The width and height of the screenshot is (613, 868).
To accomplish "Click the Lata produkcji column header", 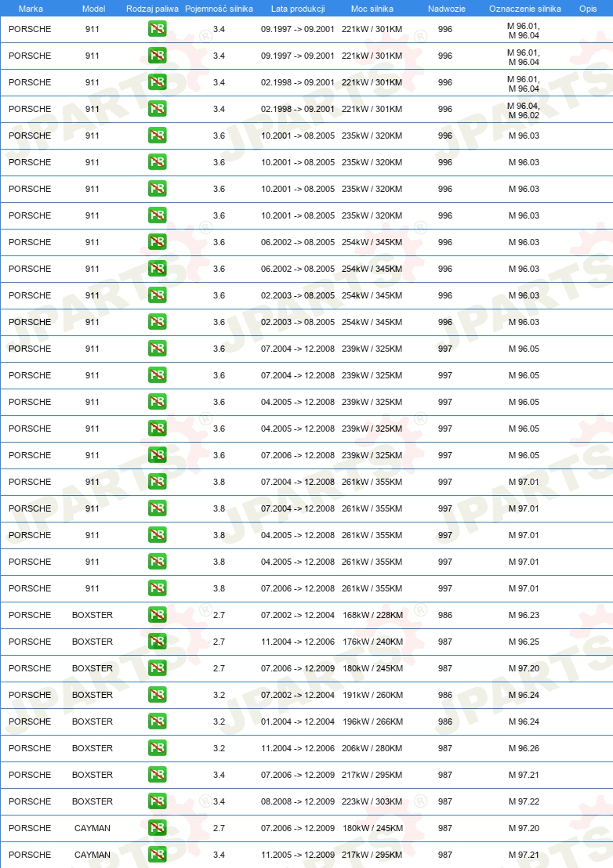I will click(298, 9).
